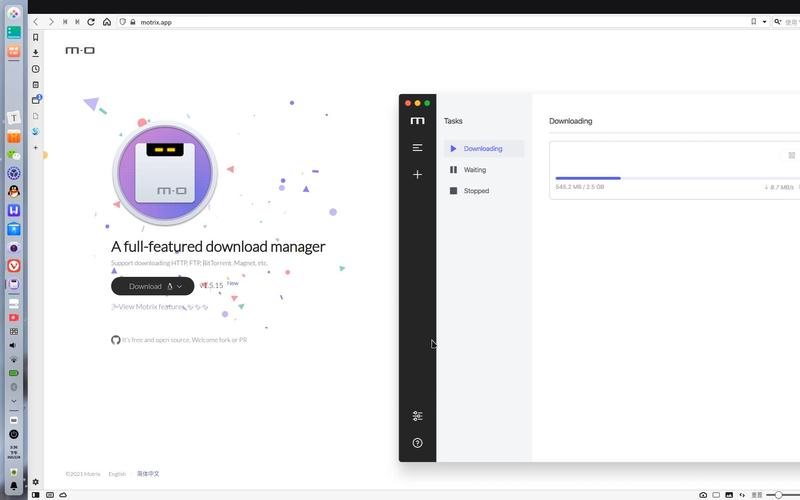Click the hamburger menu in the Motrix preview
Image resolution: width=800 pixels, height=500 pixels.
[417, 147]
